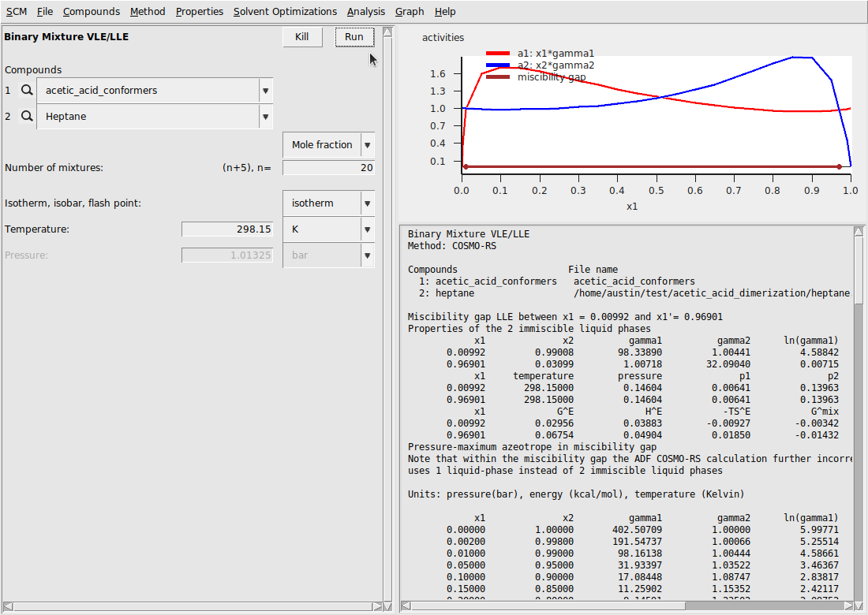Image resolution: width=868 pixels, height=615 pixels.
Task: Click the heptane file path in output
Action: [x=712, y=293]
